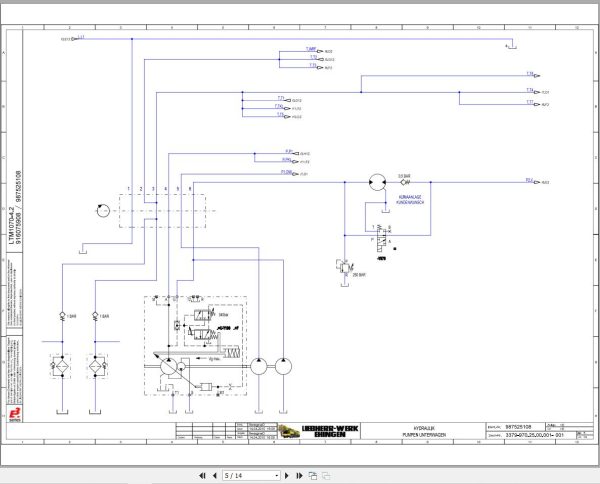Click the LIEBHERR-WERK EHINGEN title text
600x484 pixels.
[x=330, y=431]
